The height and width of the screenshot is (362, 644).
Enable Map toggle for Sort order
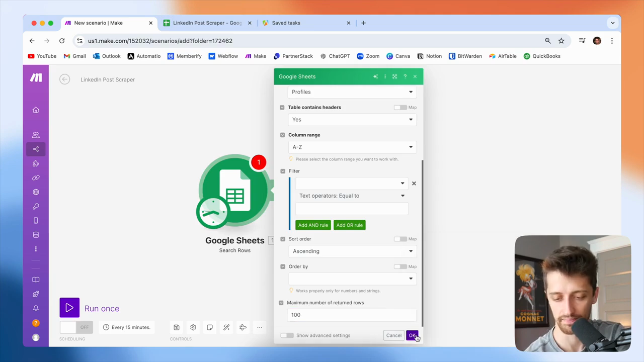[x=400, y=239]
